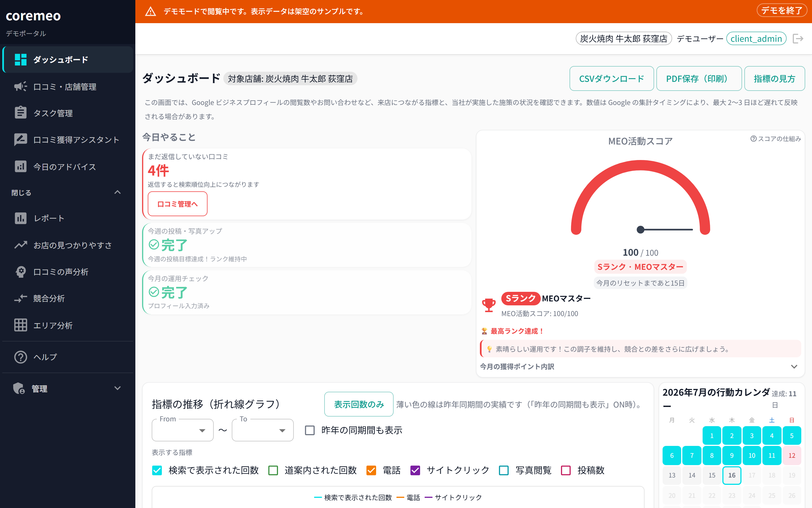Click the 競合分析 compare arrows icon
Screen dimensions: 812x508
coord(21,298)
